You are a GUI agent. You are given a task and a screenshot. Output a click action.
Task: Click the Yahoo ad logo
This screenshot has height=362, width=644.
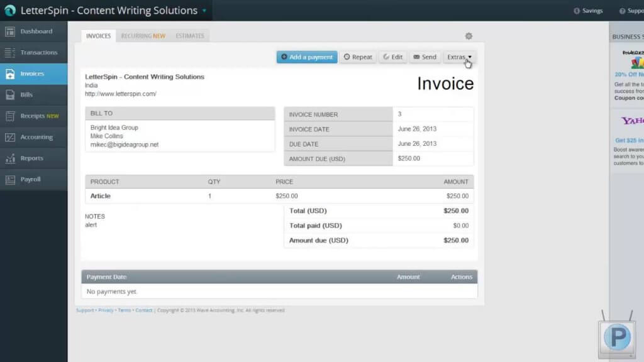click(x=632, y=121)
